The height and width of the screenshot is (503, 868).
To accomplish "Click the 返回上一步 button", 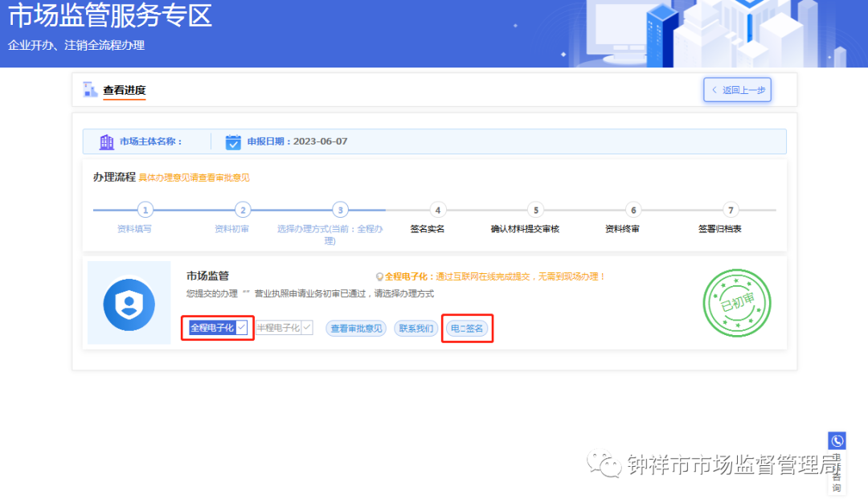I will [x=737, y=90].
